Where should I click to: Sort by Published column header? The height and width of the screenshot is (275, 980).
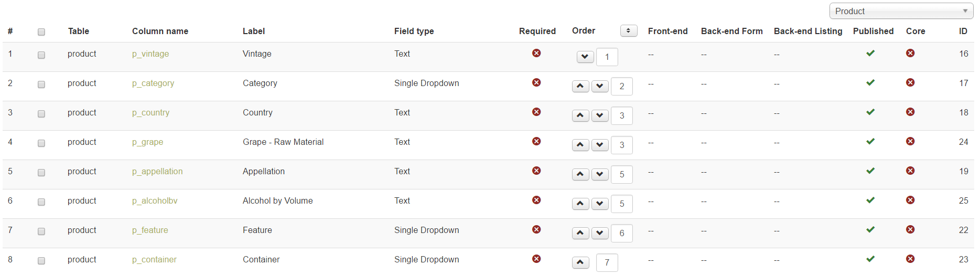click(x=873, y=31)
